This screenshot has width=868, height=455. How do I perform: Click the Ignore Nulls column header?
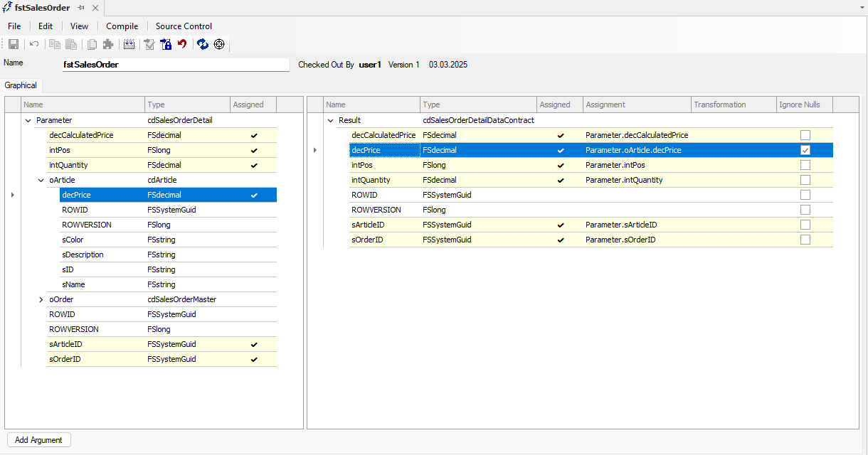tap(805, 105)
